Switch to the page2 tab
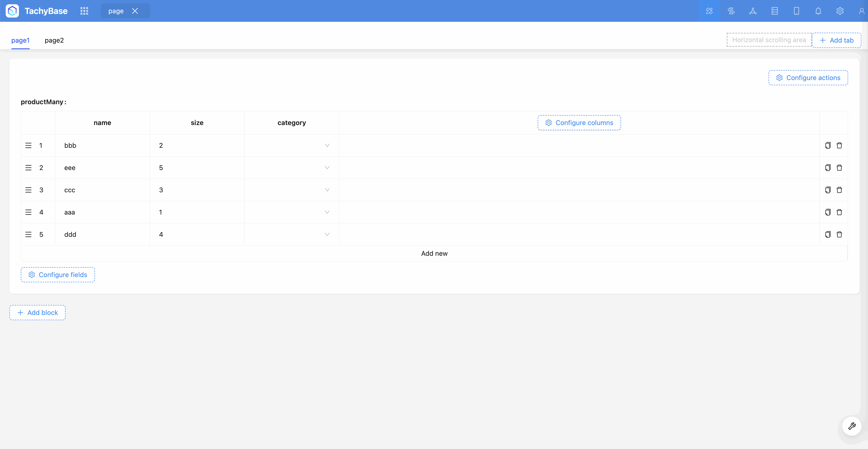868x449 pixels. 54,40
